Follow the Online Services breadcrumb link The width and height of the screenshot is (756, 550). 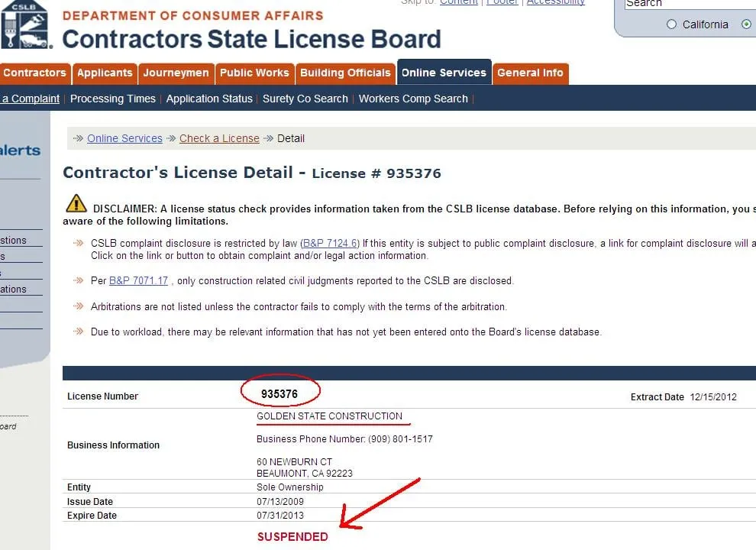tap(124, 138)
